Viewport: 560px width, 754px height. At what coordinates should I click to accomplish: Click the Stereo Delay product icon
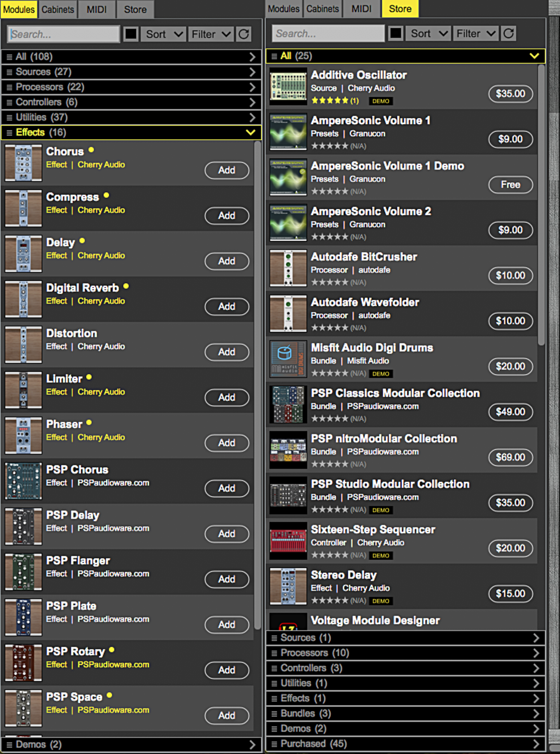coord(288,587)
